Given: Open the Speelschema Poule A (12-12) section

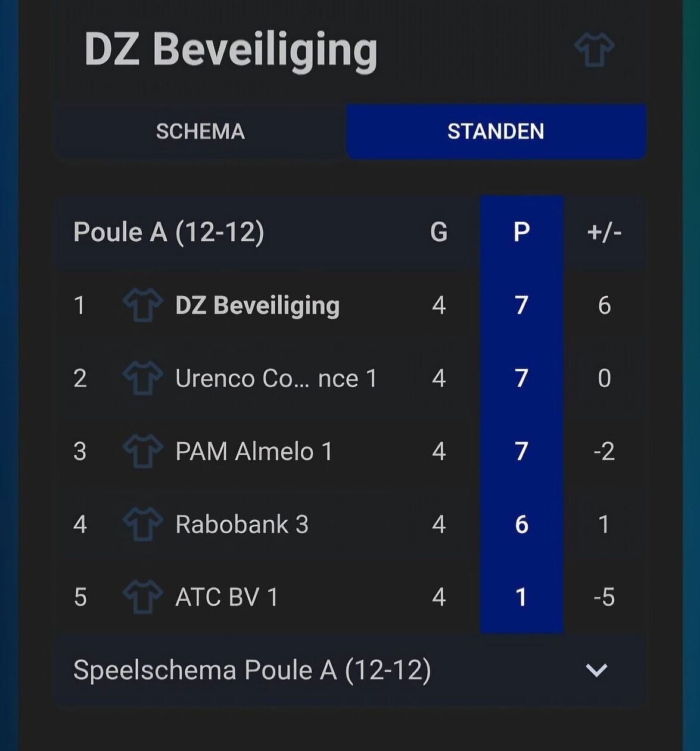Looking at the screenshot, I should coord(350,670).
